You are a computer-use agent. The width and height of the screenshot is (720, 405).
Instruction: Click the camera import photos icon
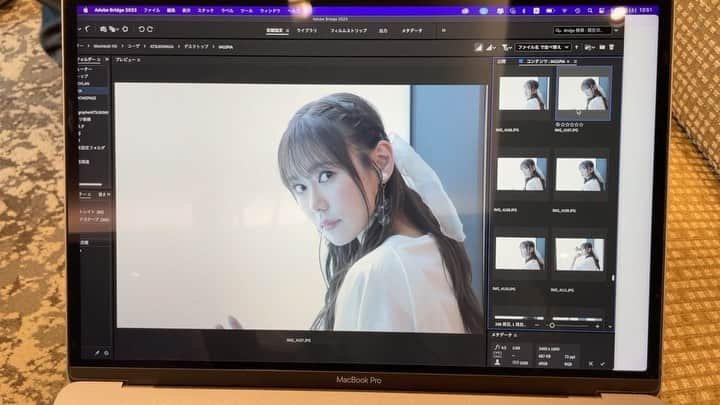click(x=103, y=29)
